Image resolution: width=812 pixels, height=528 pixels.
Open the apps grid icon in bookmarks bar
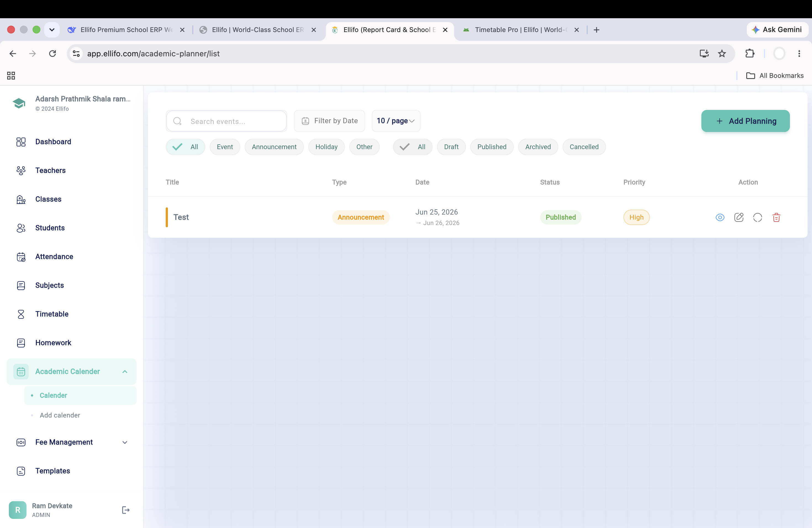[11, 76]
